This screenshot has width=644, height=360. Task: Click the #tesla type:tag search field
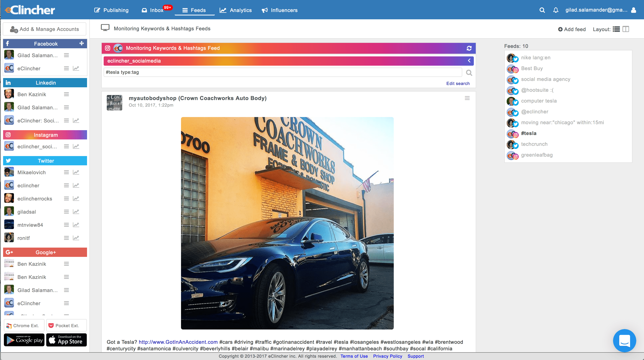[283, 72]
